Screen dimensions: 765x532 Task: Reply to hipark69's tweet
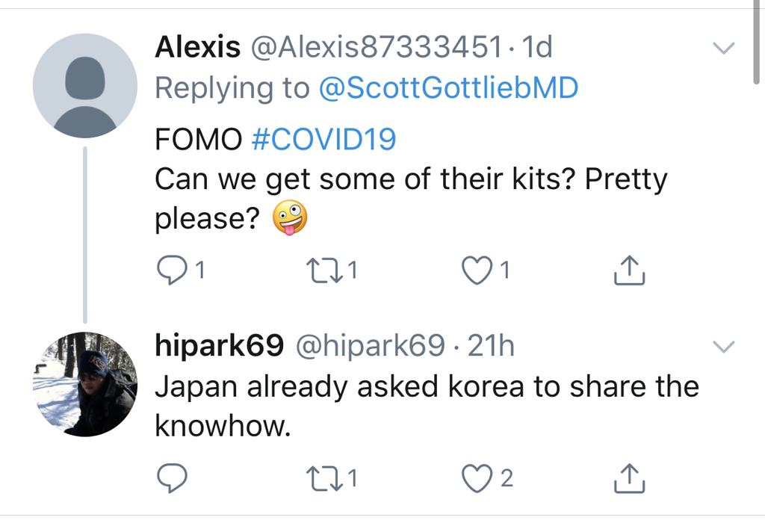pyautogui.click(x=173, y=479)
